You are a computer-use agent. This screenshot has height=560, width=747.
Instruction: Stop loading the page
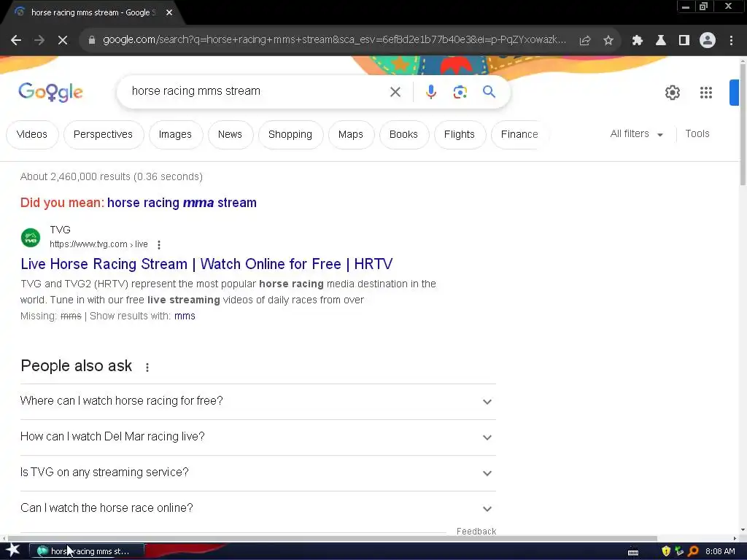tap(63, 41)
